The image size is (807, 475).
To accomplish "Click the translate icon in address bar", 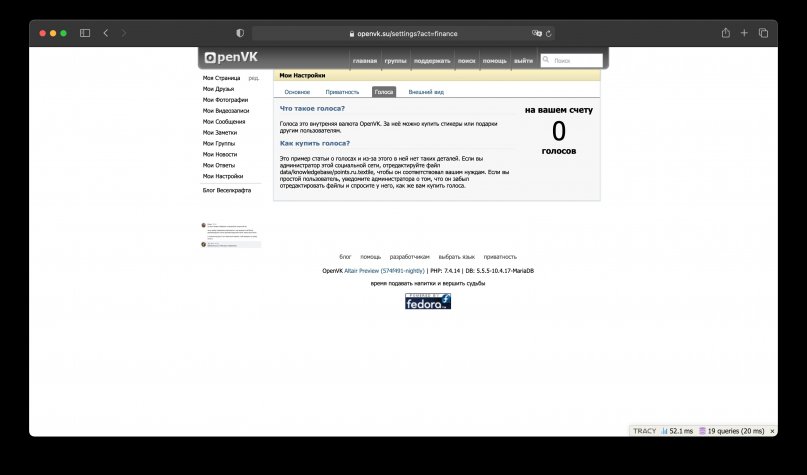I will tap(537, 33).
